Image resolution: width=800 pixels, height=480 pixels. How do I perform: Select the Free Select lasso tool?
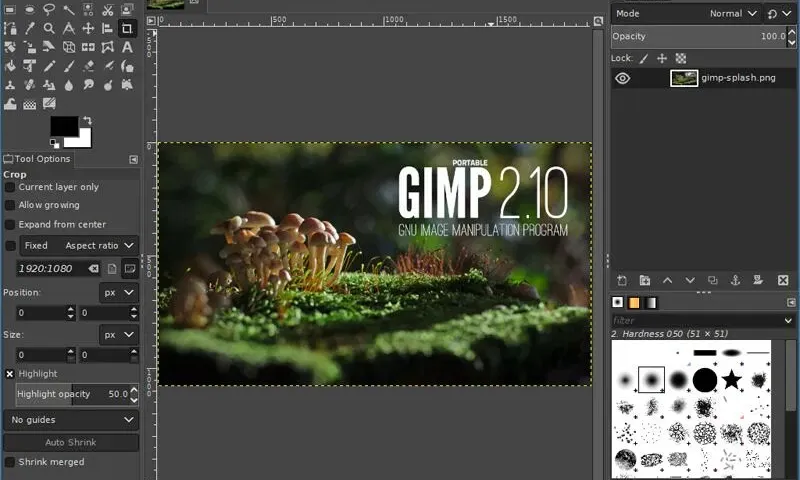click(x=49, y=9)
